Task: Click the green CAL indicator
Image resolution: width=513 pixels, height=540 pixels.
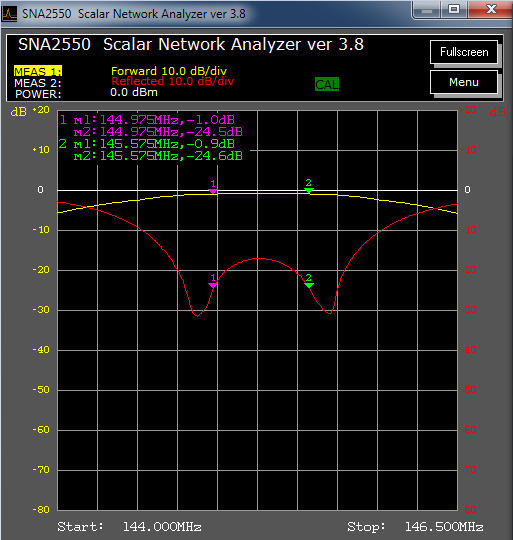Action: click(x=327, y=84)
